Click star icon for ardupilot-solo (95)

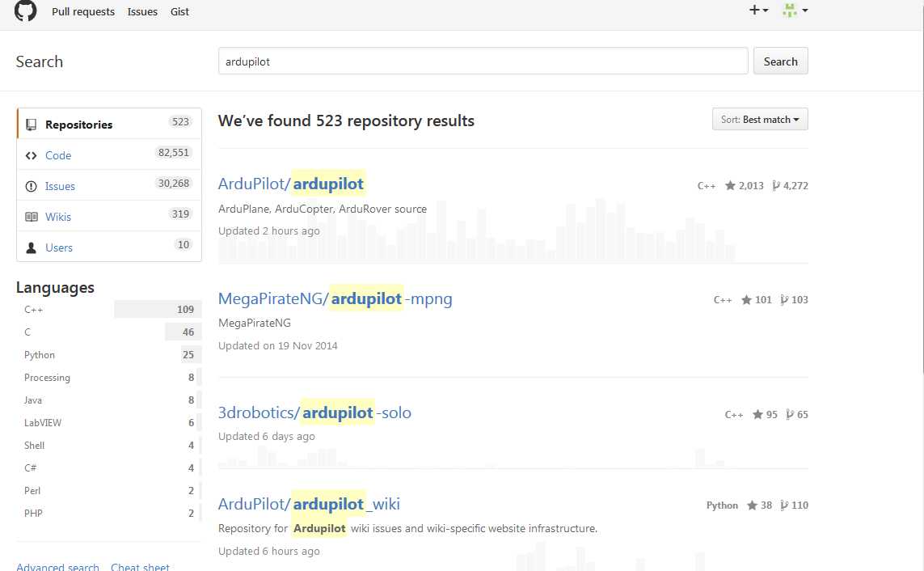click(757, 414)
